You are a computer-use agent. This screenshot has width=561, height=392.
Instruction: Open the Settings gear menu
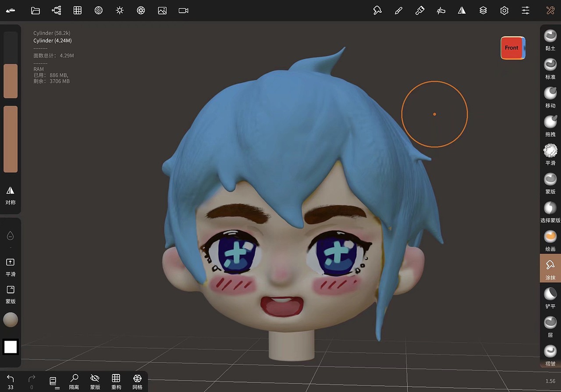click(504, 11)
